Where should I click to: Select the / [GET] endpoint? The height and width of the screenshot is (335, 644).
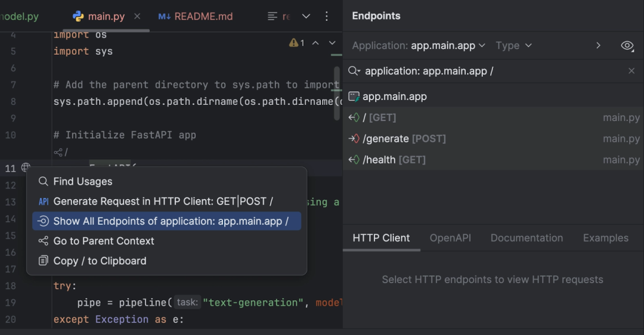click(493, 117)
